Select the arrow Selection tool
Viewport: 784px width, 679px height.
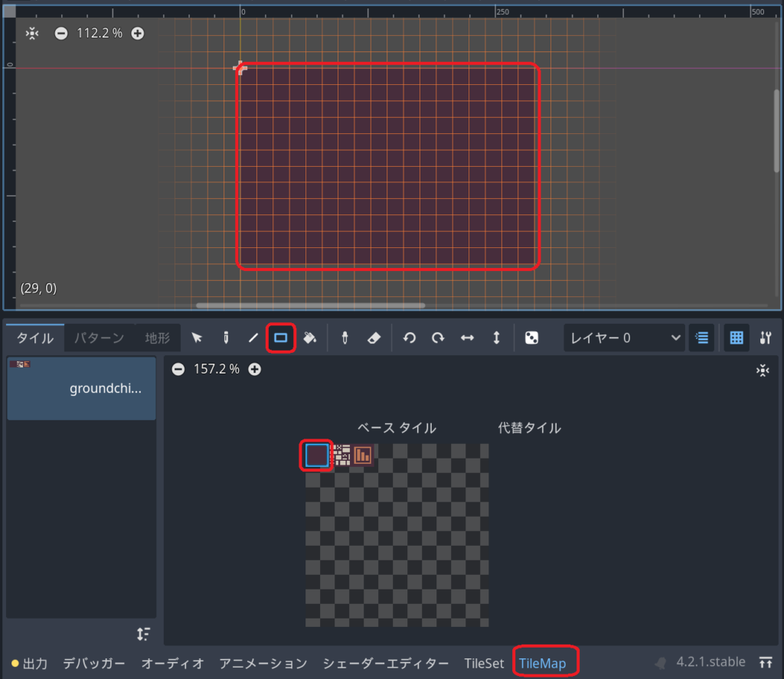click(197, 338)
